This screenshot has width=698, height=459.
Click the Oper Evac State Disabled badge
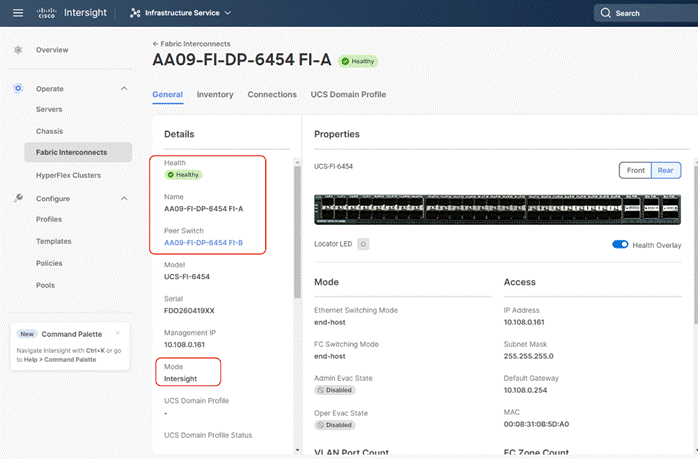coord(335,425)
